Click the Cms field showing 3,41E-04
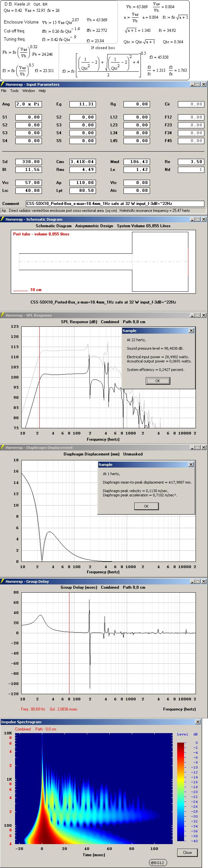 (83, 162)
